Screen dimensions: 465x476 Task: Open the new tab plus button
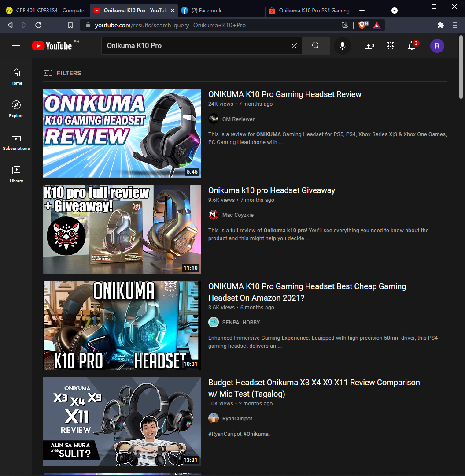[x=362, y=11]
